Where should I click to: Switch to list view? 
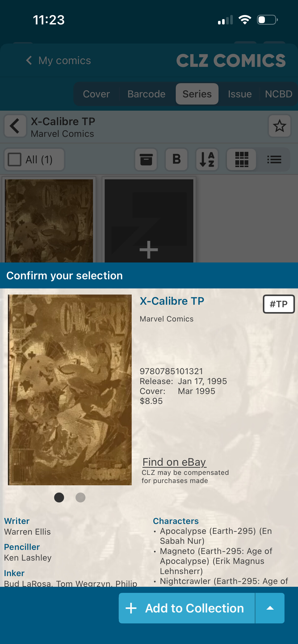tap(274, 160)
